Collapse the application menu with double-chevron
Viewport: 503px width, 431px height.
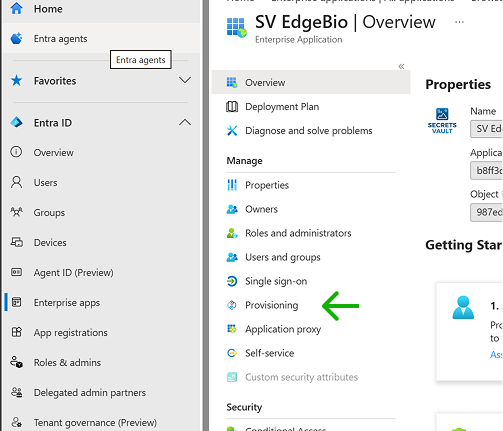click(x=401, y=66)
